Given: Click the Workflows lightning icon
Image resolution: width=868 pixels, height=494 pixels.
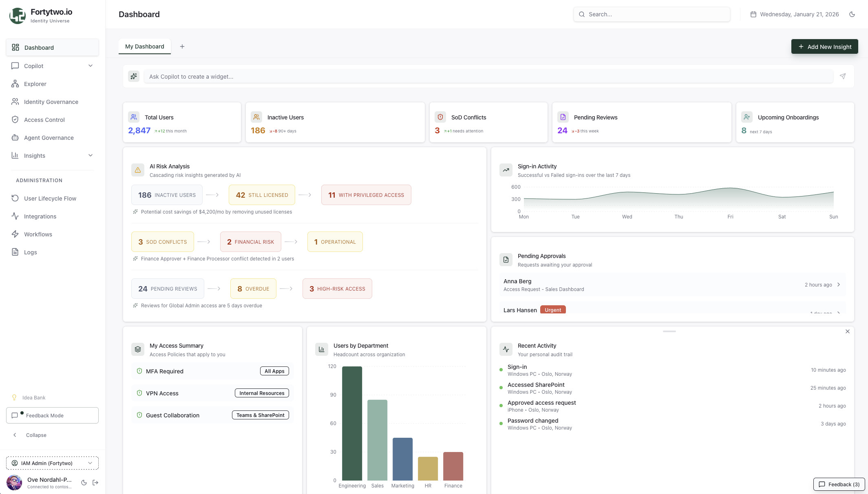Looking at the screenshot, I should [15, 234].
